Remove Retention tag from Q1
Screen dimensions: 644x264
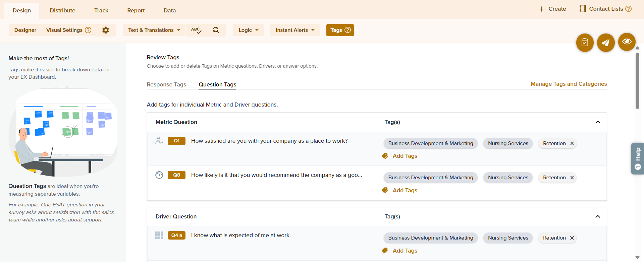(572, 143)
